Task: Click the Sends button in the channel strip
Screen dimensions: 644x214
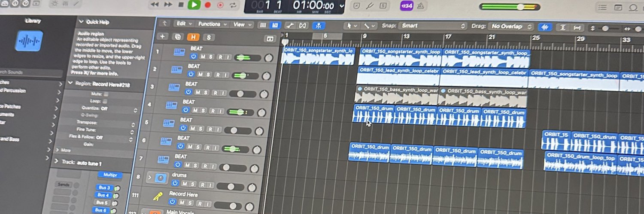Action: point(63,185)
